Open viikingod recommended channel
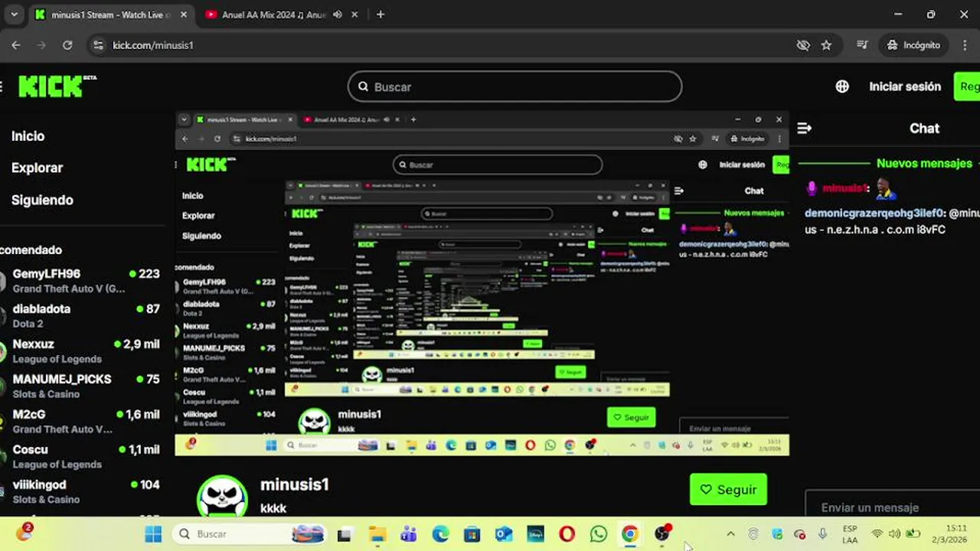 (80, 491)
